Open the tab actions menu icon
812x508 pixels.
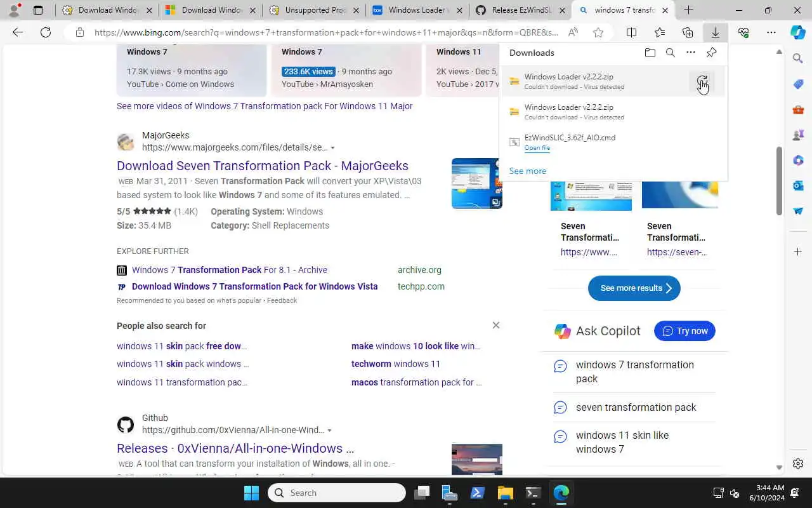tap(38, 10)
